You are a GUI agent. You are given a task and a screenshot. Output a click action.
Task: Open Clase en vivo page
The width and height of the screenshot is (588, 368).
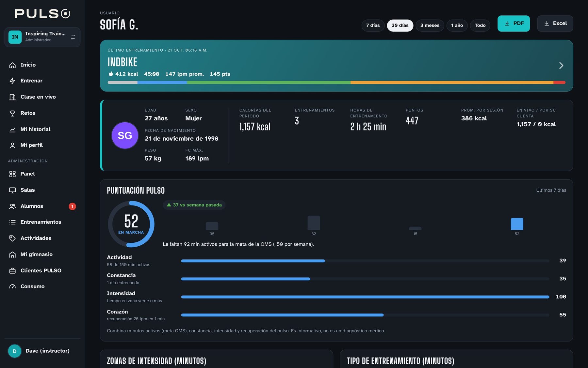(x=42, y=97)
